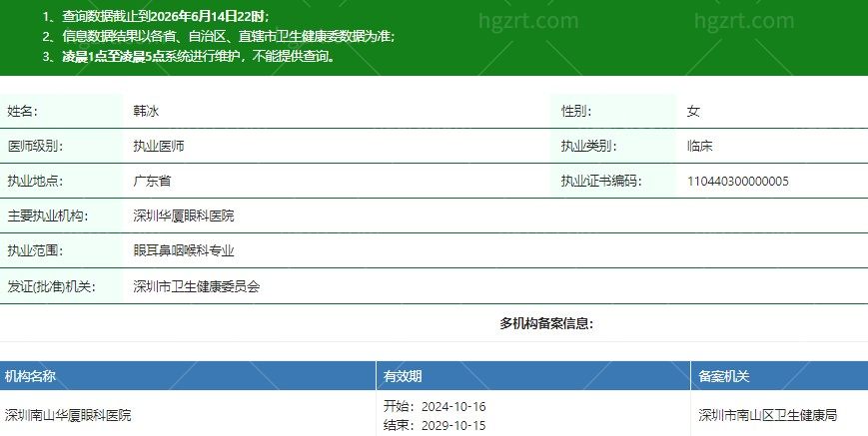Click the 医师级别 label

pos(35,146)
